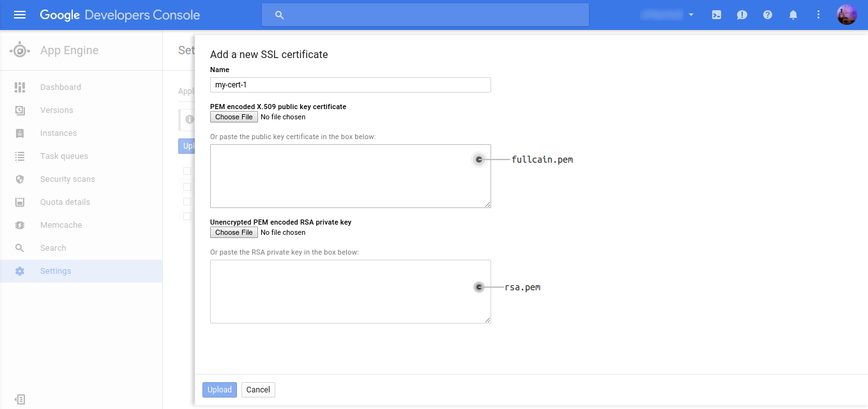Go to Instances in sidebar
The height and width of the screenshot is (409, 868).
(x=81, y=133)
